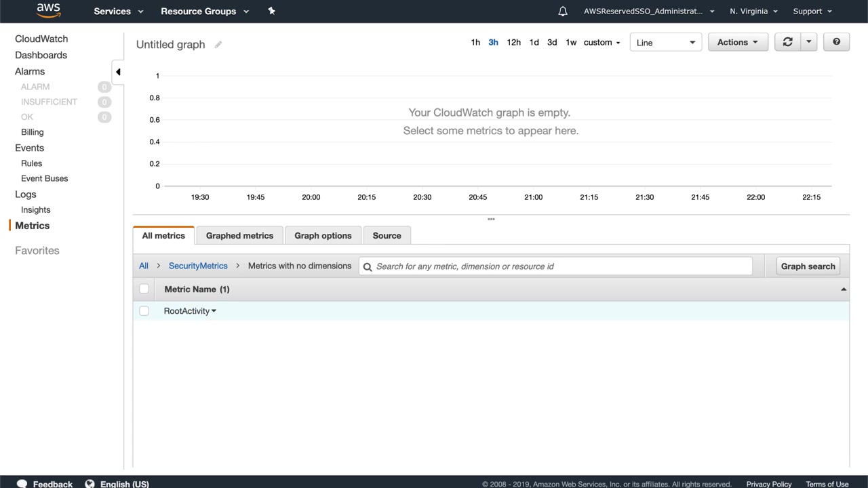This screenshot has height=488, width=868.
Task: Select the 12h time range
Action: [514, 42]
